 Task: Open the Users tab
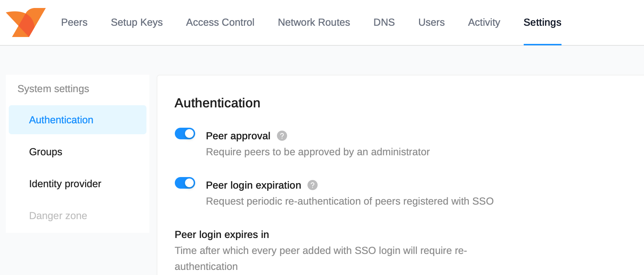[431, 22]
